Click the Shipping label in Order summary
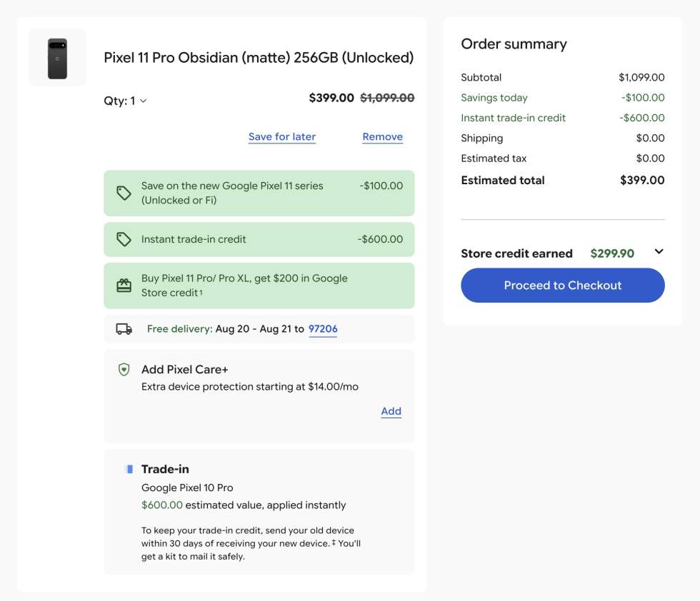This screenshot has width=700, height=601. tap(481, 138)
